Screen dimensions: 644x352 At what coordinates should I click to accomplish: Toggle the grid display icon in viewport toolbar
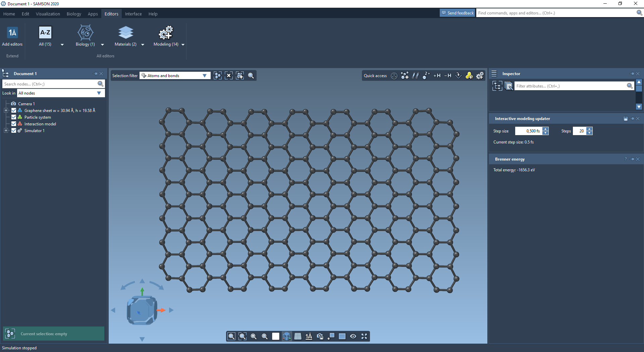pyautogui.click(x=298, y=336)
